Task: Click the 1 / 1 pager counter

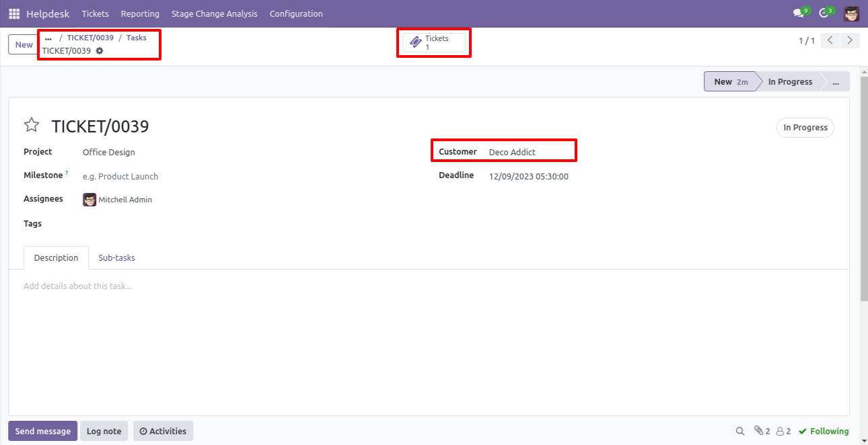Action: 807,41
